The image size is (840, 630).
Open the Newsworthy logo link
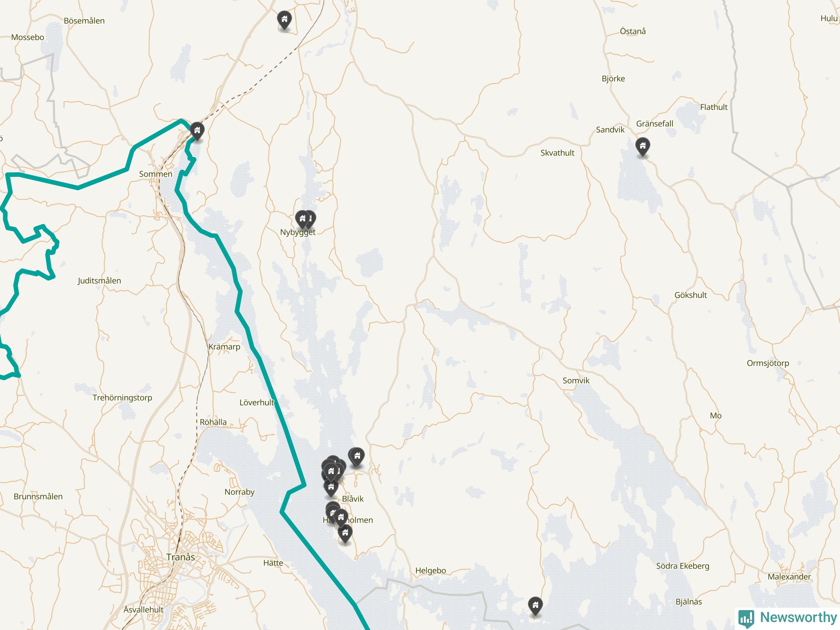(787, 618)
